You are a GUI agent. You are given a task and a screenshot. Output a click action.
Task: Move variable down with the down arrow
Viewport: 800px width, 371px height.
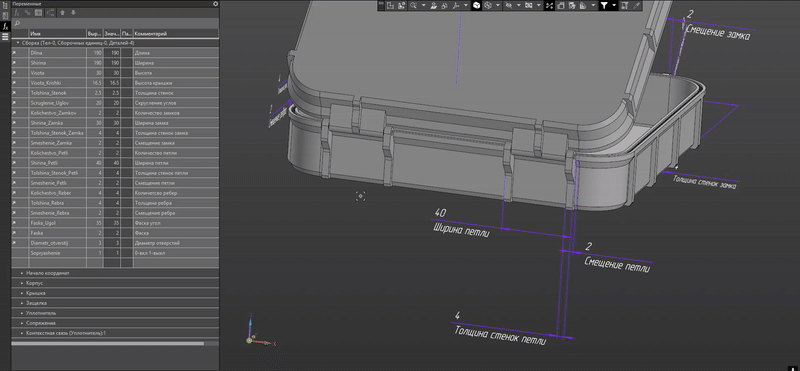point(73,13)
